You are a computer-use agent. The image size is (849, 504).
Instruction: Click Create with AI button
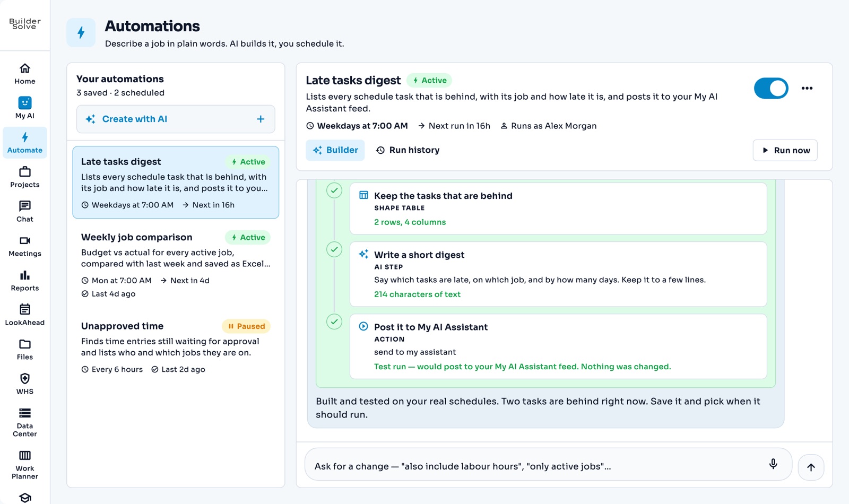pos(176,119)
